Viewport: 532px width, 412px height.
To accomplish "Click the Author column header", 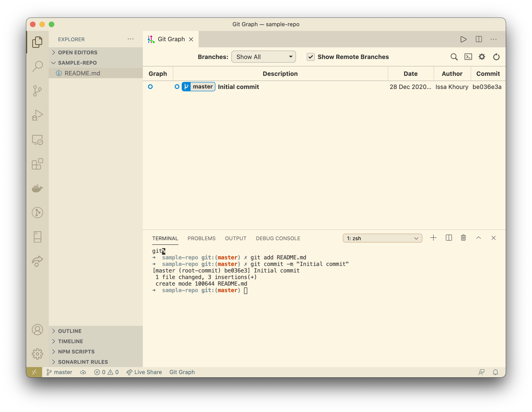I will point(452,74).
